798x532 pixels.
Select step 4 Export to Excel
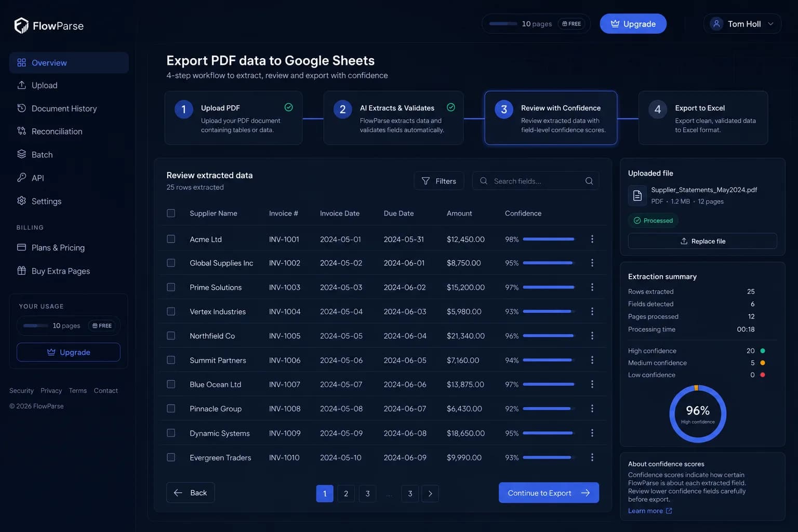point(703,118)
